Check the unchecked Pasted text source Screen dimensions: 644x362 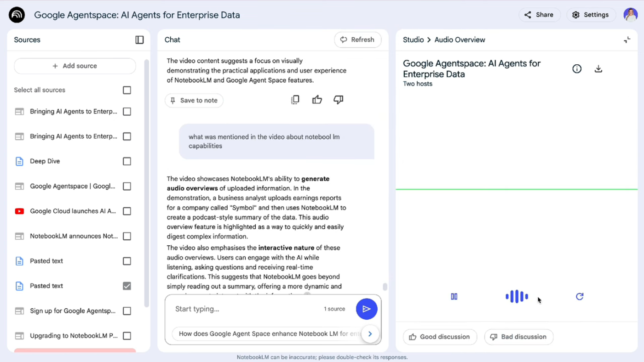(x=127, y=261)
